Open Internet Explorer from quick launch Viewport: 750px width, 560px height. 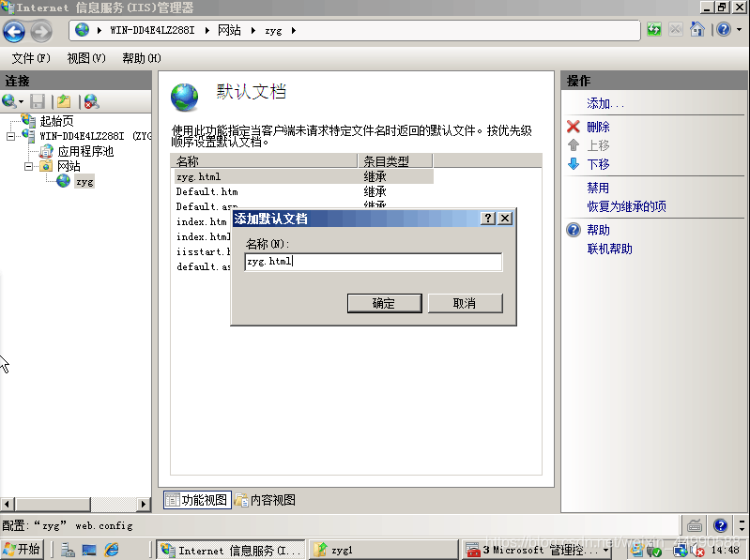[113, 550]
